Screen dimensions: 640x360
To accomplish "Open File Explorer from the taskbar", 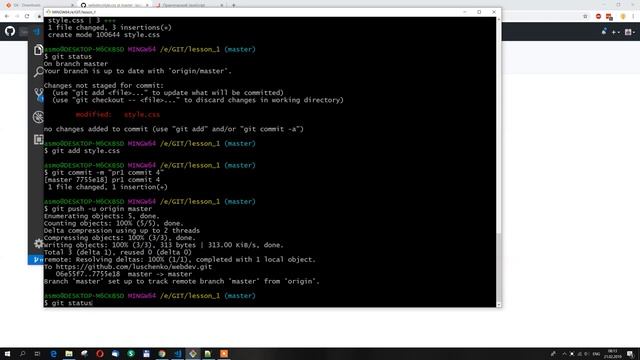I will click(69, 354).
